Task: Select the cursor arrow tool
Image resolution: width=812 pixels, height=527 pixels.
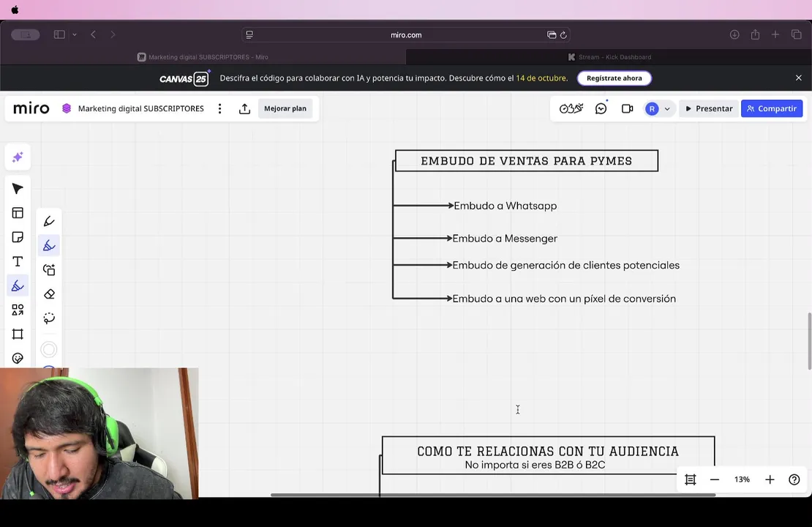Action: (18, 189)
